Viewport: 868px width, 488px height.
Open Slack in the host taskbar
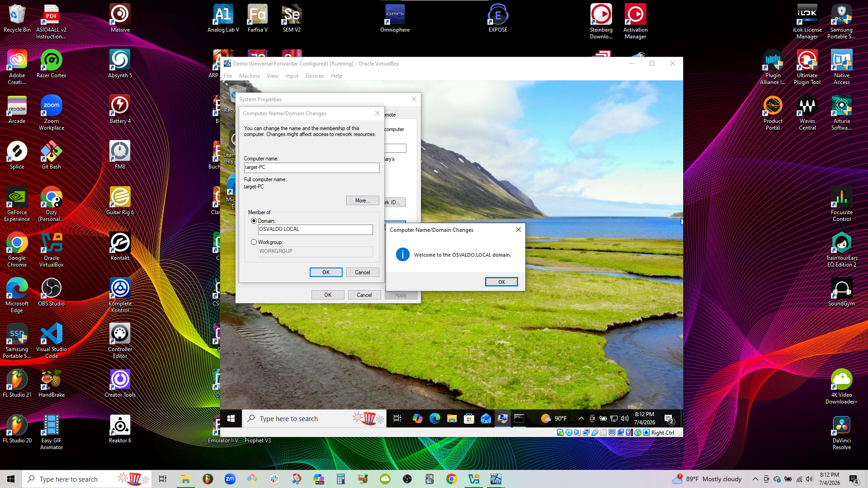pos(274,479)
